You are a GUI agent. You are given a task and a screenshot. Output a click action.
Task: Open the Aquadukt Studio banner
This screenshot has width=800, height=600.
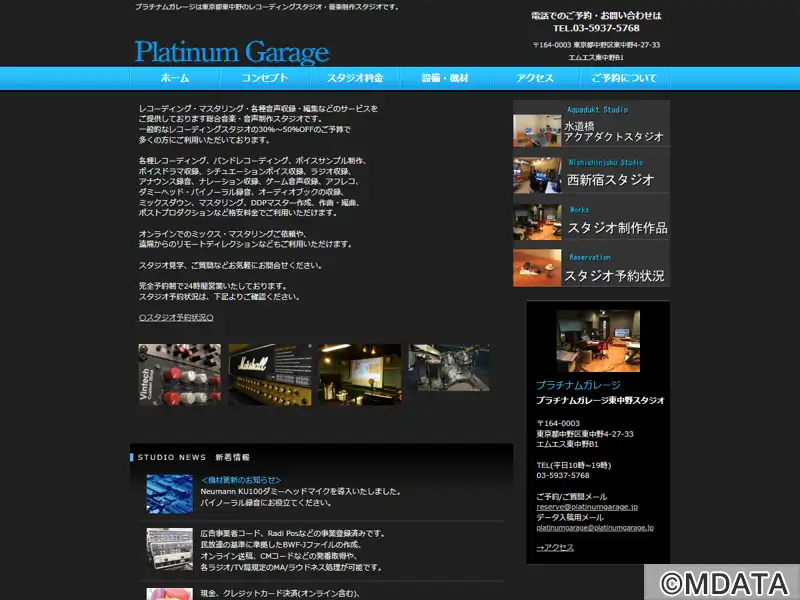591,124
